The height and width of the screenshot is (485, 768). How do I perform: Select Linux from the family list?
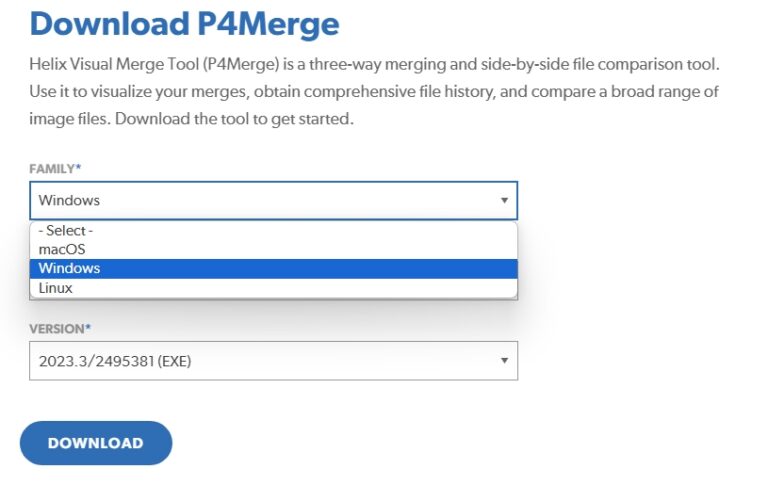[x=56, y=288]
